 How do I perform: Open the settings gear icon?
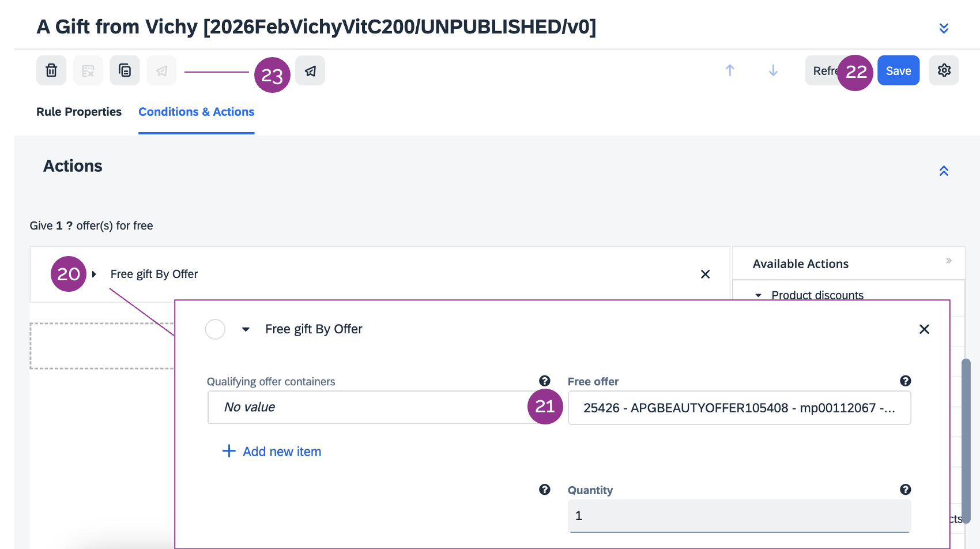(x=944, y=70)
